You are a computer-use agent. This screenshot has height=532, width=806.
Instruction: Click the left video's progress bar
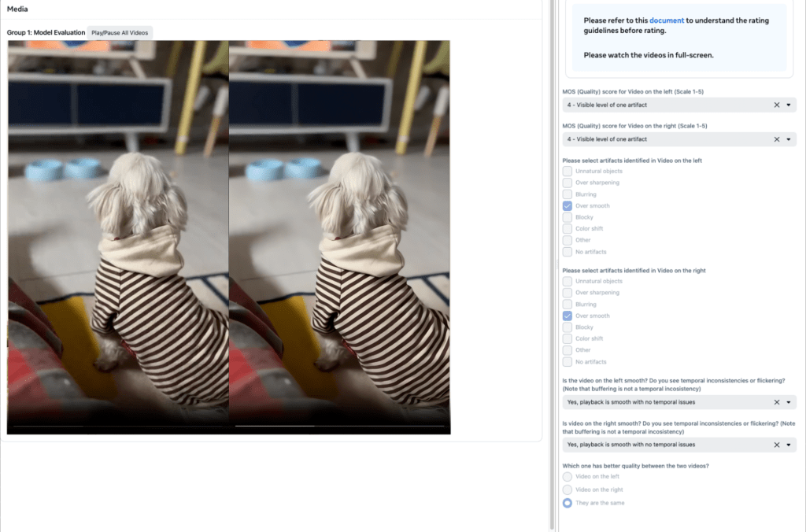[118, 426]
